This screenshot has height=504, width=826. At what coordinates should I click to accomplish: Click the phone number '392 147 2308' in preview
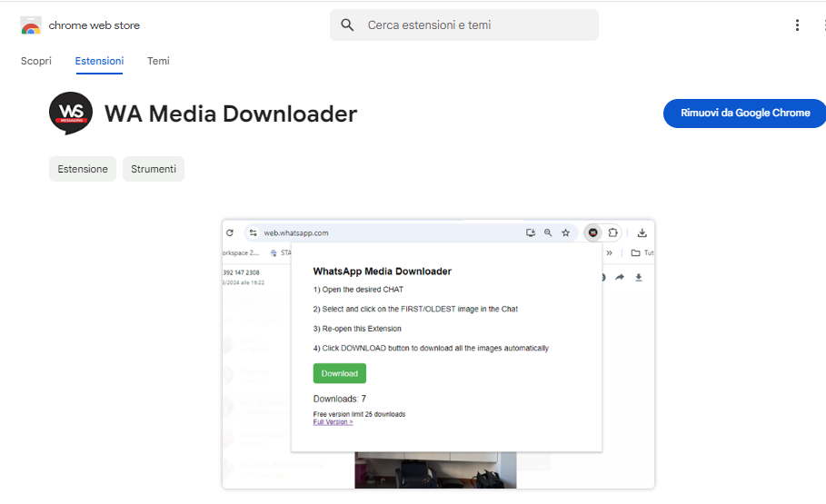tap(242, 272)
